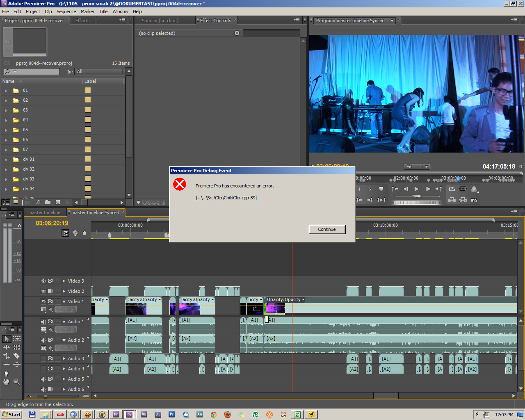Mute Audio 5 track speaker
Image resolution: width=525 pixels, height=420 pixels.
43,379
